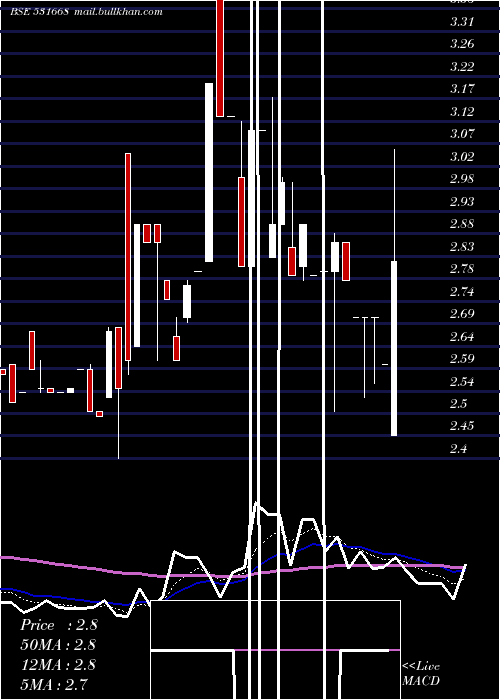Select the '50MA : 2.8' readout
Viewport: 500px width, 700px height.
pos(58,645)
